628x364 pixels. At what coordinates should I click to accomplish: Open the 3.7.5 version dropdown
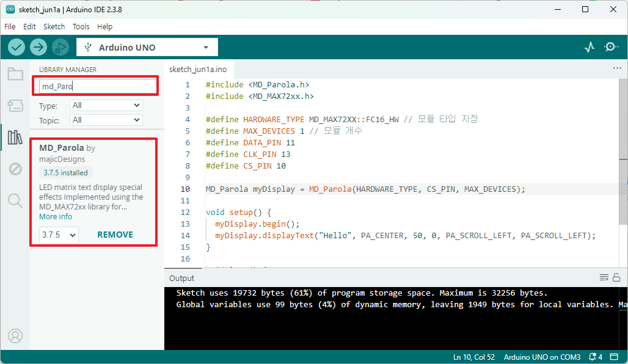tap(59, 235)
